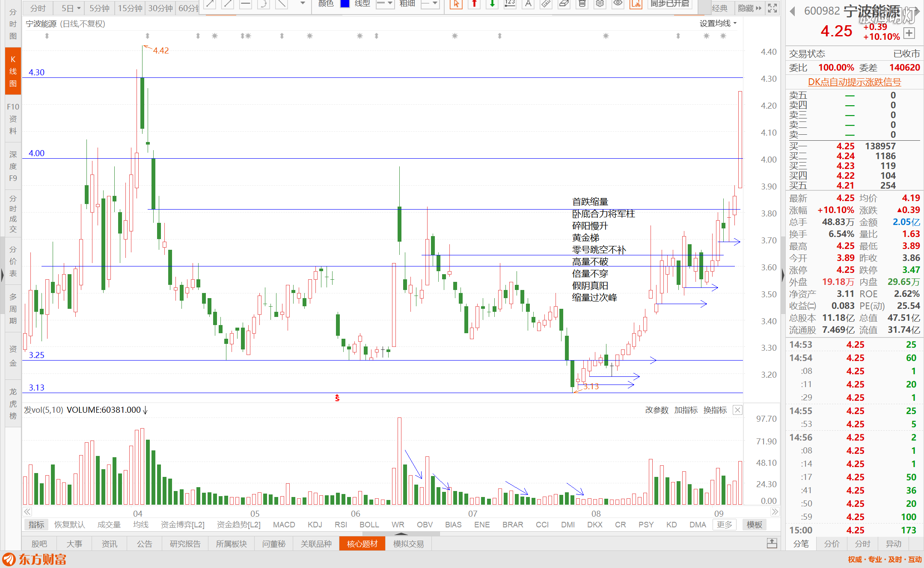Close the volume indicator panel
This screenshot has width=924, height=568.
(x=737, y=410)
